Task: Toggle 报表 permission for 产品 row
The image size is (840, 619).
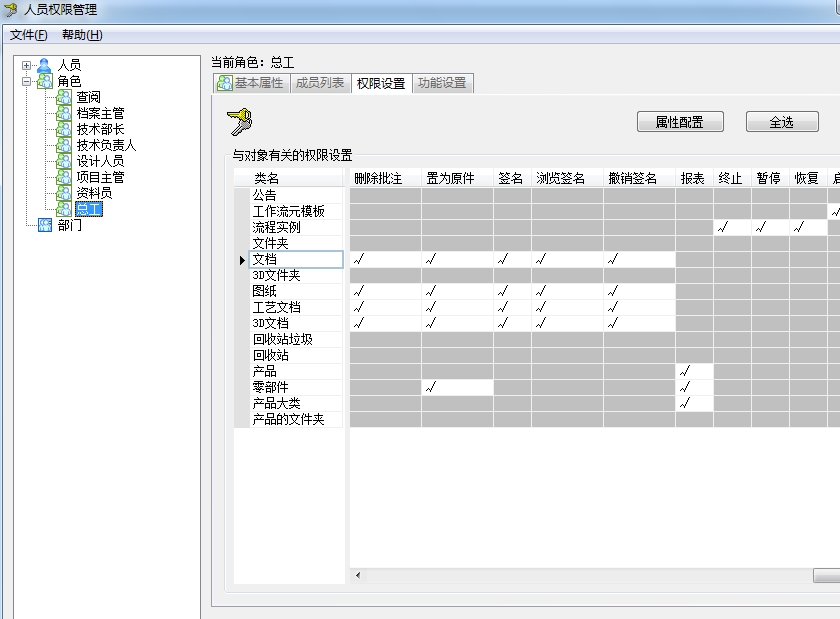Action: pyautogui.click(x=694, y=372)
